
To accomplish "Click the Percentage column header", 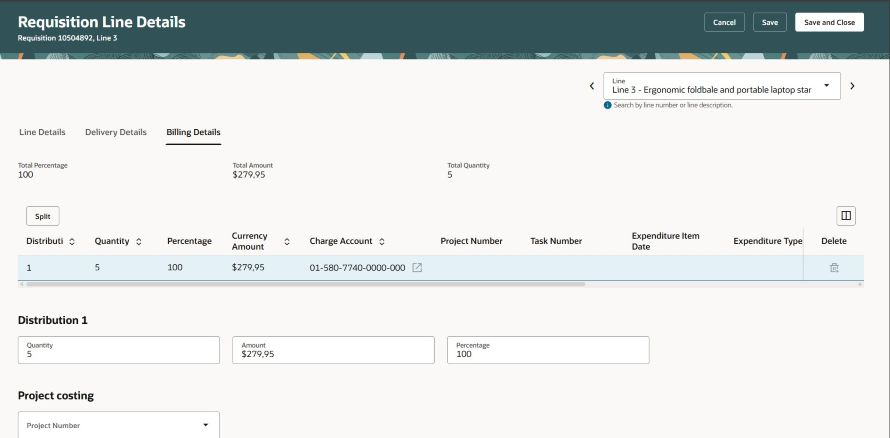I will coord(189,241).
